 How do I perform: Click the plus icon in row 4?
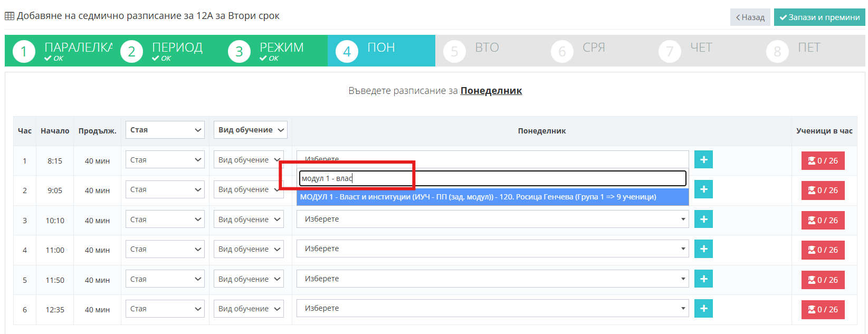[703, 249]
